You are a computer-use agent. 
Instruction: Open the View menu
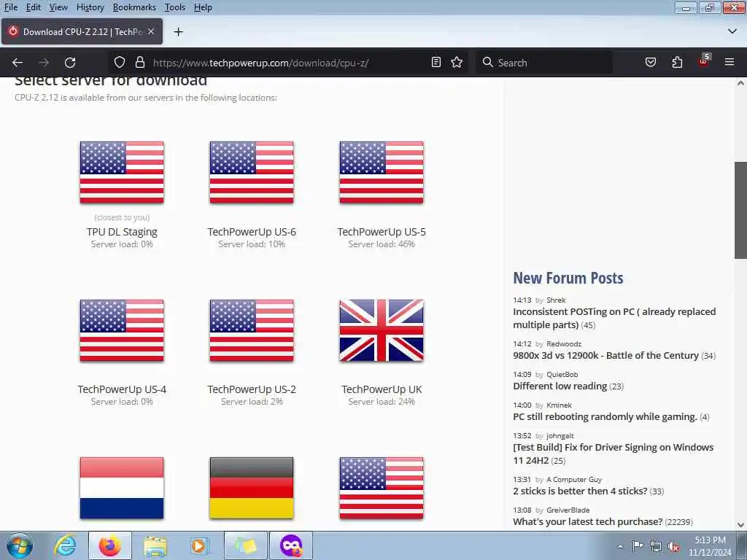58,7
